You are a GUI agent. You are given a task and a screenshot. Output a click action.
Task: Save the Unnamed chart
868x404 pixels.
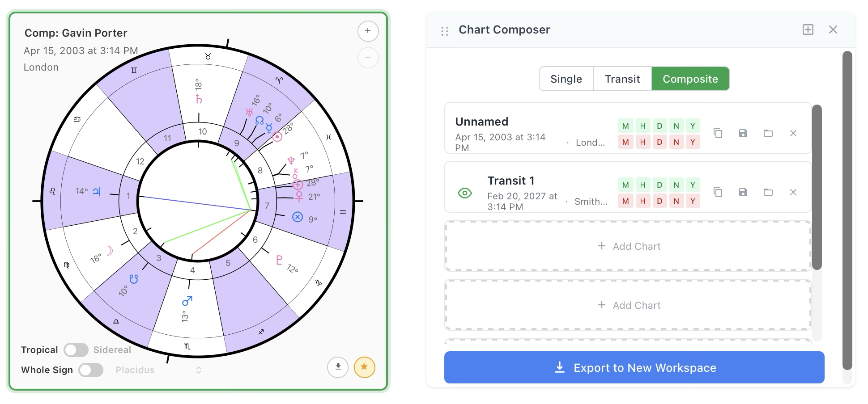coord(743,133)
